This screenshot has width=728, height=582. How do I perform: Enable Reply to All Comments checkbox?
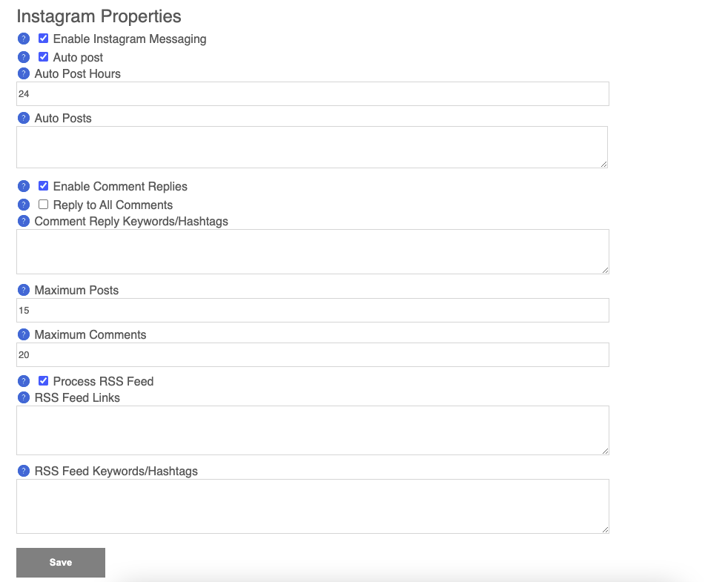(43, 205)
